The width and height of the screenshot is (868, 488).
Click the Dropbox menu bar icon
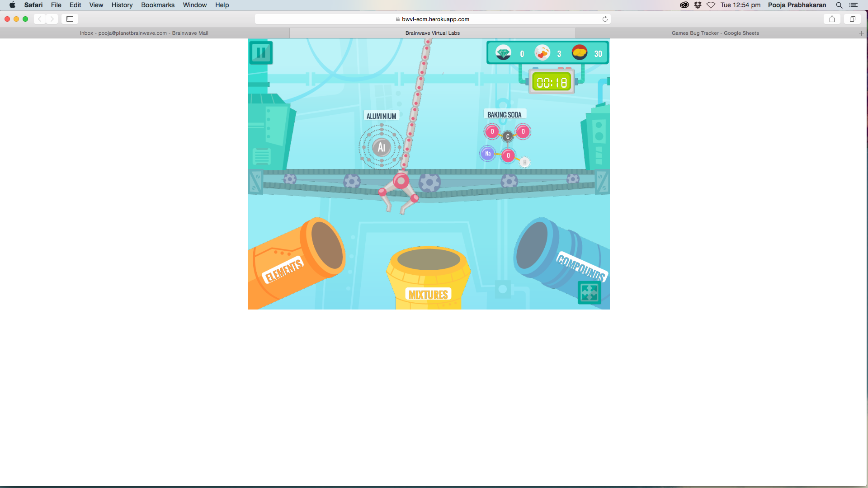(x=698, y=5)
